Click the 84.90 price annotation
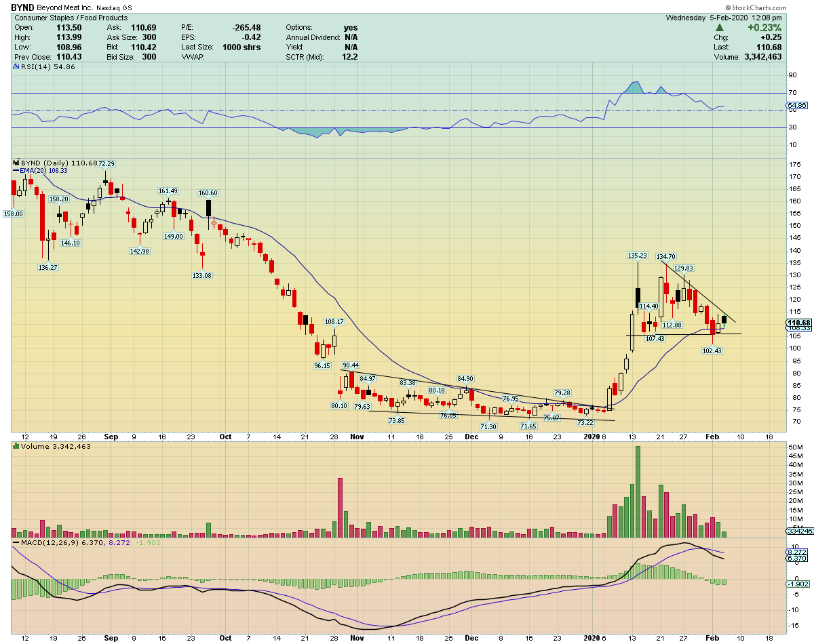This screenshot has width=814, height=644. coord(465,378)
